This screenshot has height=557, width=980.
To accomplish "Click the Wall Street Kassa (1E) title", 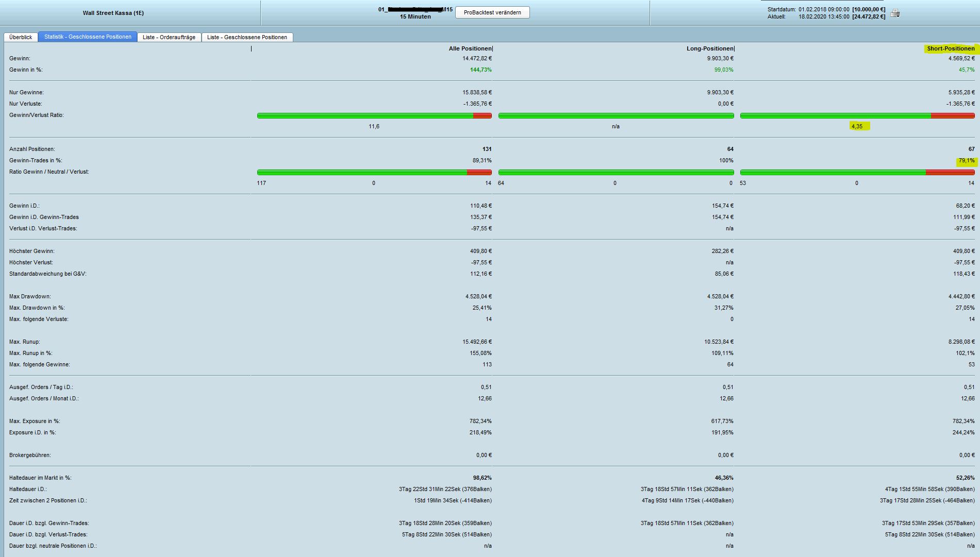I will point(113,13).
